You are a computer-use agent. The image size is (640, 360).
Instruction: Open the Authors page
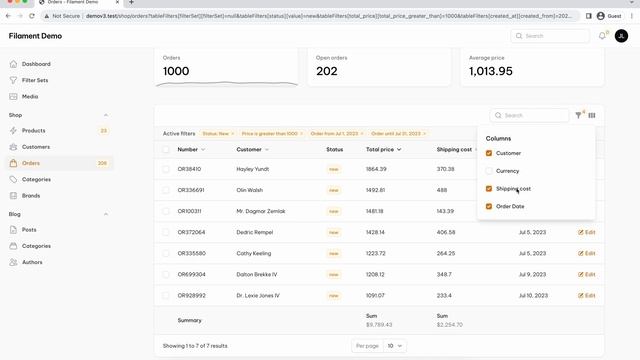32,262
